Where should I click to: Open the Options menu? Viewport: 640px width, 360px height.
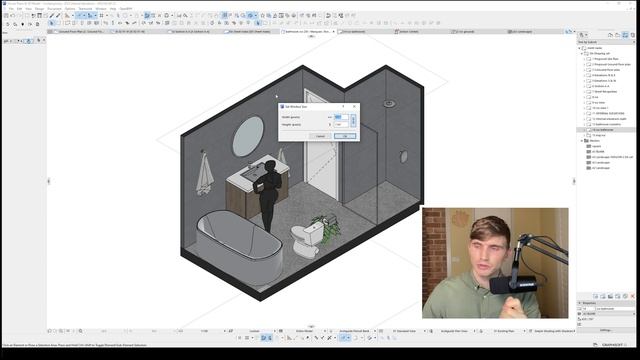(70, 9)
